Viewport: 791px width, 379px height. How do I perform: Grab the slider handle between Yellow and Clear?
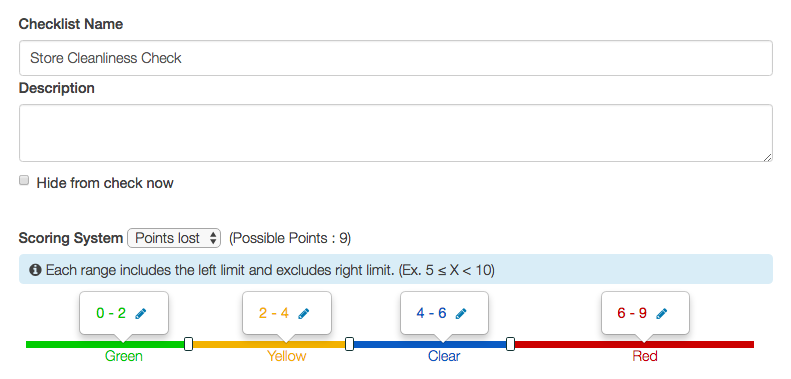click(x=349, y=344)
